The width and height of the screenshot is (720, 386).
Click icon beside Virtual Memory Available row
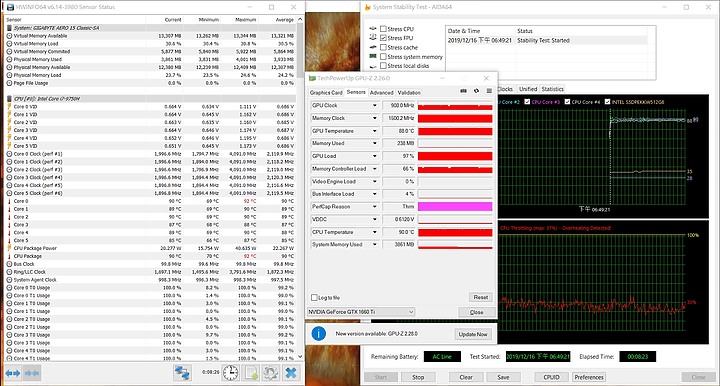[9, 36]
